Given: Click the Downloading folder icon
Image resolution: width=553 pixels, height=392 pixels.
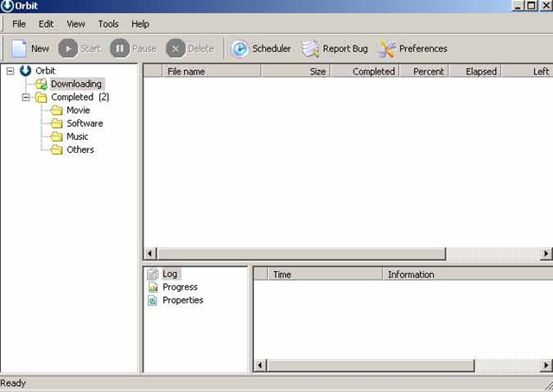Looking at the screenshot, I should click(41, 84).
